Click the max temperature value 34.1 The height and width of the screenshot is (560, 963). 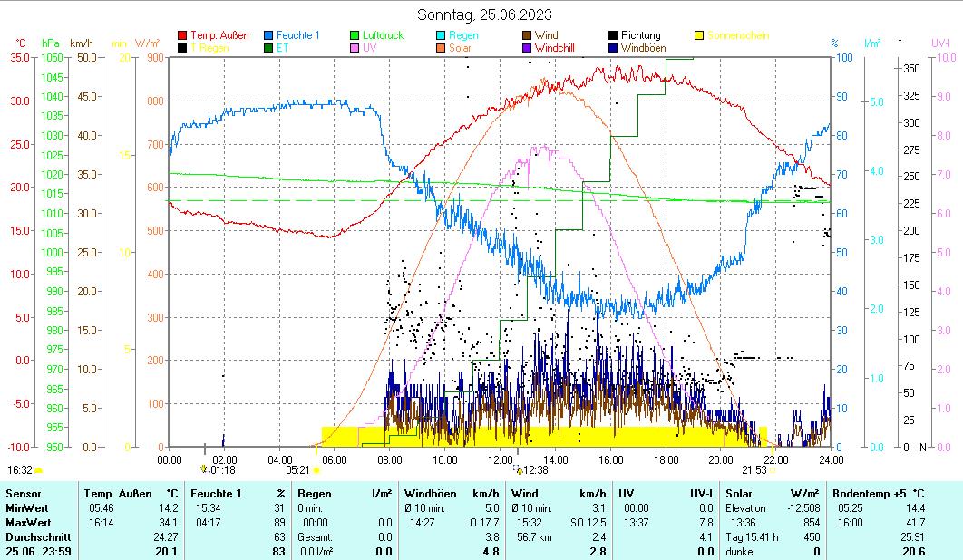[x=167, y=523]
